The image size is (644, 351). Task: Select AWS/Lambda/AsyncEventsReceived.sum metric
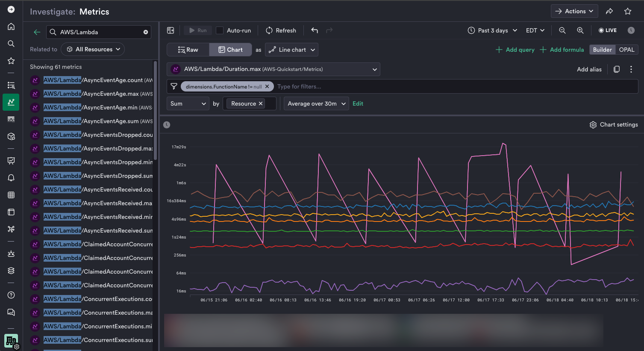click(91, 230)
